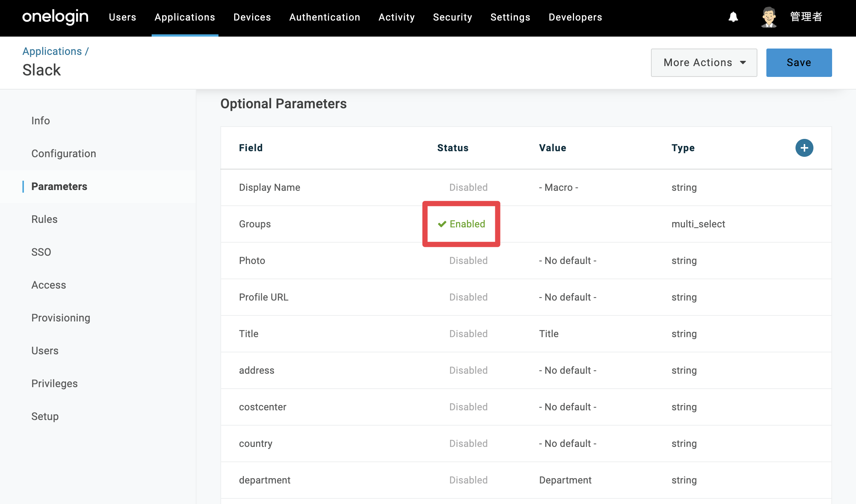Open the Groups parameter row
This screenshot has width=856, height=504.
(x=526, y=224)
